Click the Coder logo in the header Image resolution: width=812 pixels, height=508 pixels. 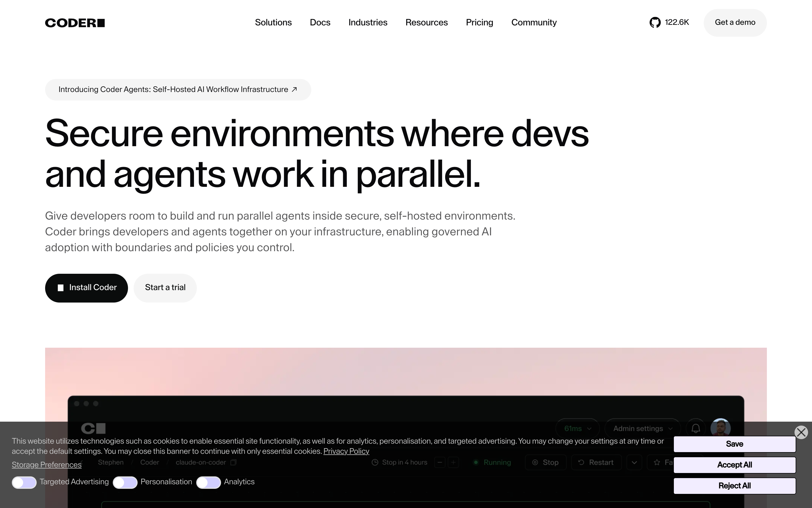pos(75,23)
